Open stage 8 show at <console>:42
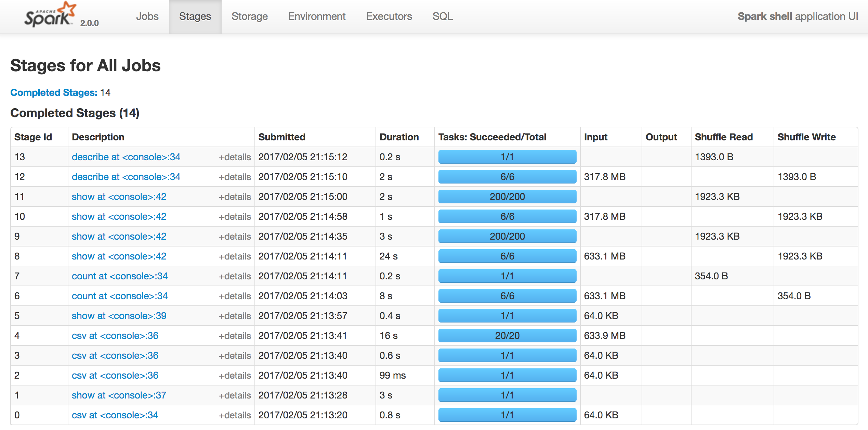Image resolution: width=868 pixels, height=430 pixels. coord(119,256)
